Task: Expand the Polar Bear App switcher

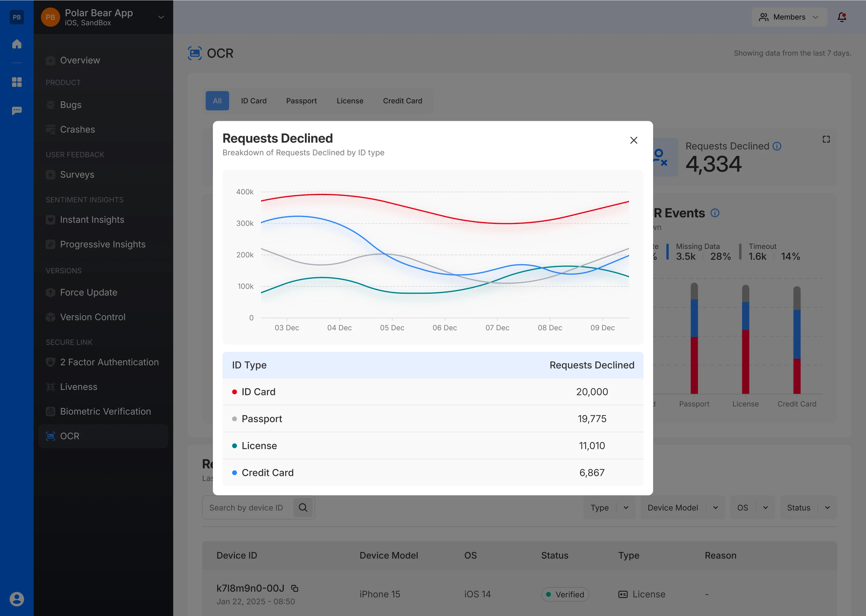Action: tap(161, 17)
